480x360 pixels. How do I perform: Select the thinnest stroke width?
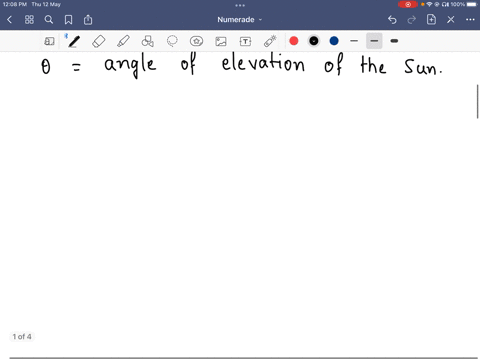click(354, 41)
